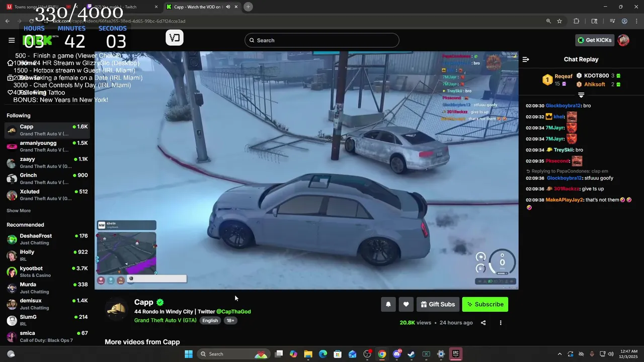Open the Grand Theft Auto V (GTA) category link
This screenshot has height=362, width=644.
(x=166, y=320)
